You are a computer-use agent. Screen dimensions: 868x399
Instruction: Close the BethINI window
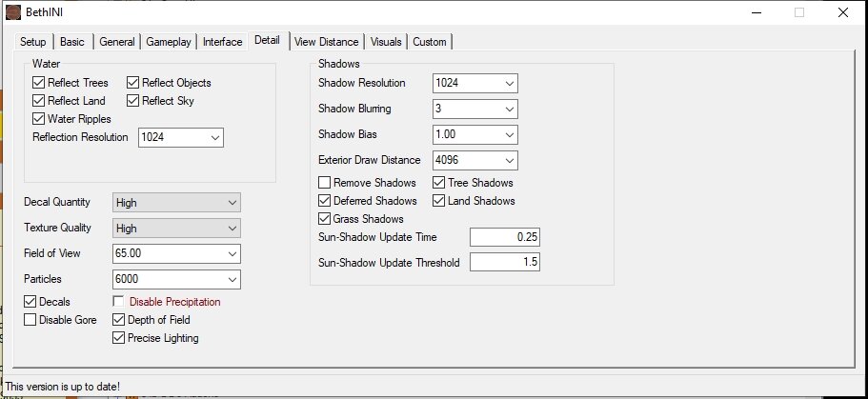coord(842,12)
